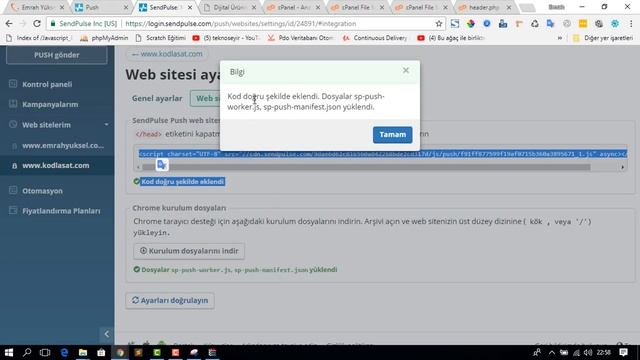Viewport: 640px width, 360px height.
Task: Open Windows Start menu
Action: pos(9,352)
